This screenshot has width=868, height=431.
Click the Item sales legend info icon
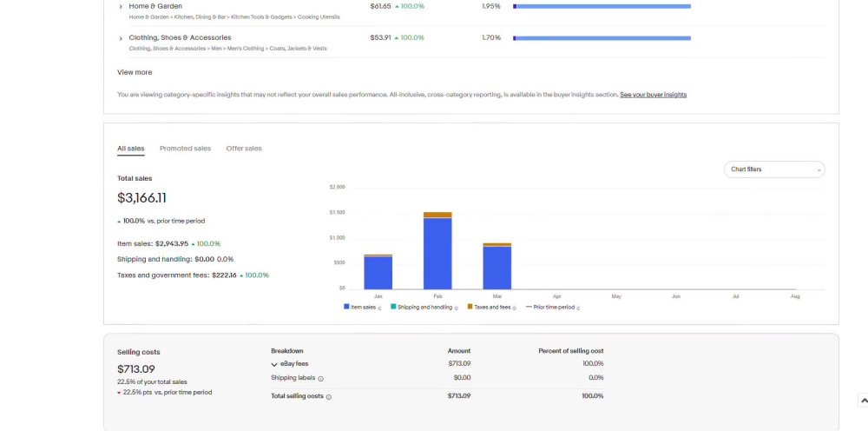tap(380, 308)
